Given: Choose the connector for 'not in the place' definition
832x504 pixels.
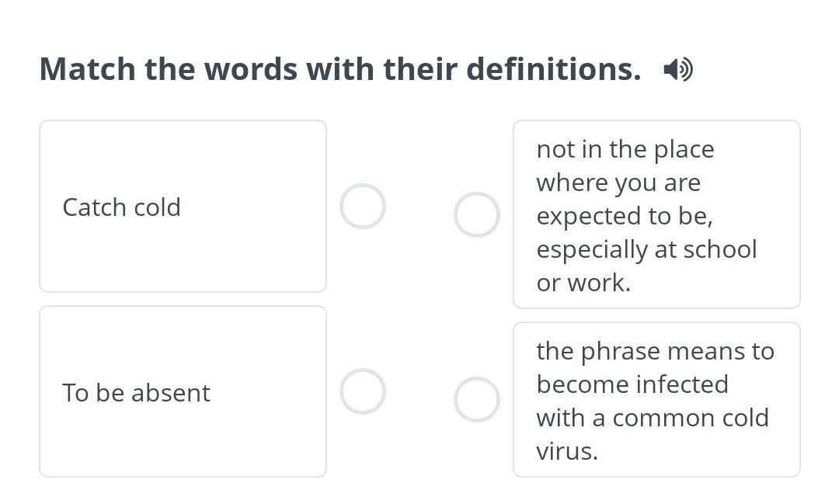Looking at the screenshot, I should 476,215.
